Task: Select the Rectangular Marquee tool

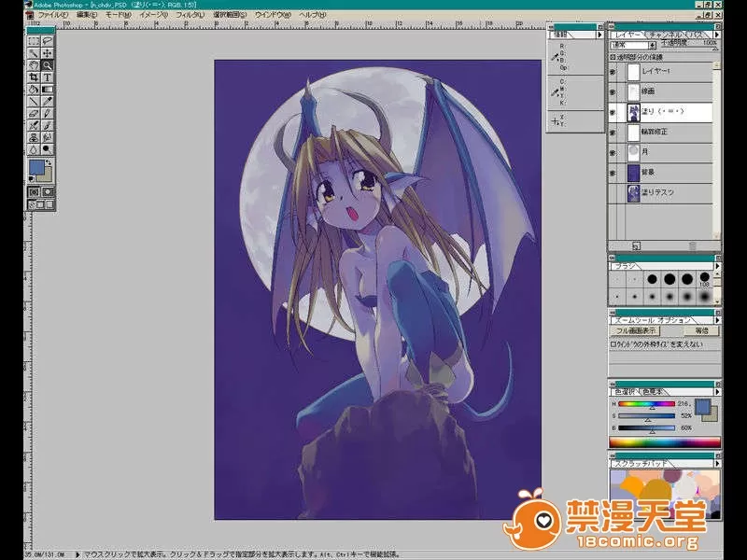Action: click(x=34, y=41)
